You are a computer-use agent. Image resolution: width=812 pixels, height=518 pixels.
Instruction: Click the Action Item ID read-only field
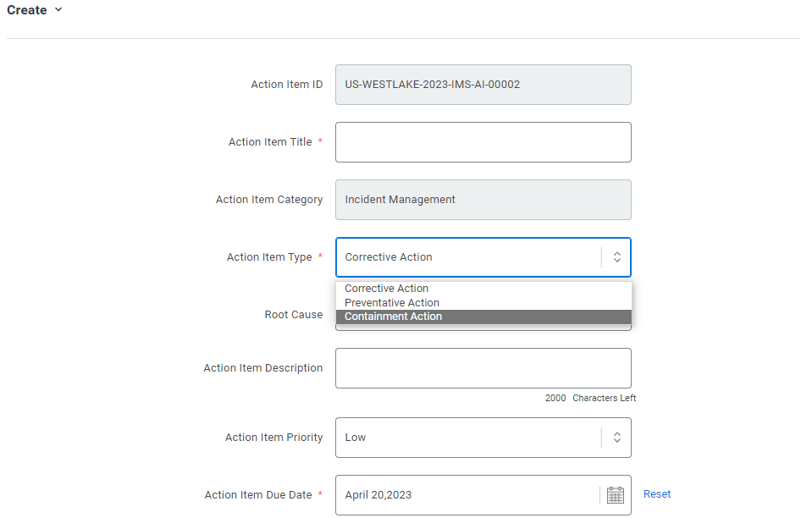click(x=483, y=85)
